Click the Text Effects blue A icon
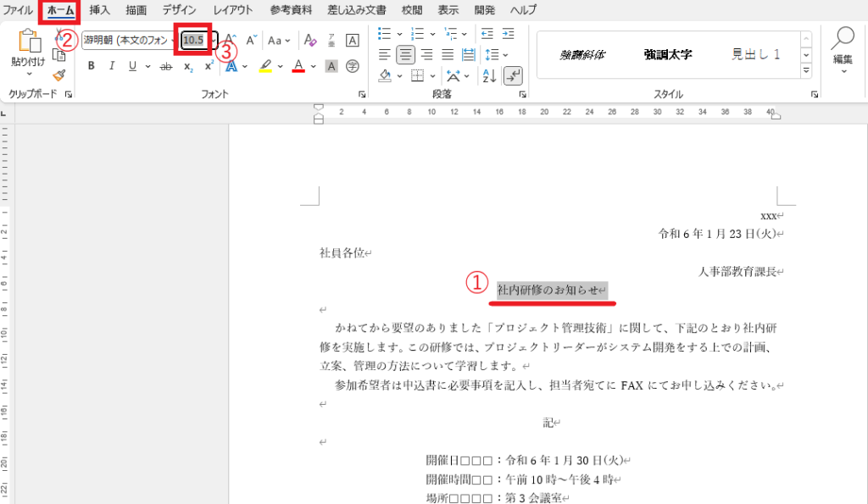The height and width of the screenshot is (504, 868). pos(231,66)
